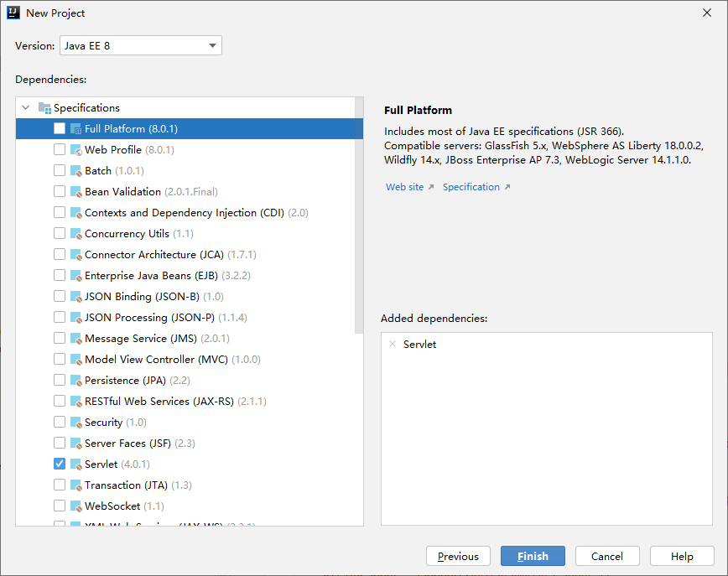Click the Web Profile specification icon
This screenshot has height=576, width=728.
76,149
